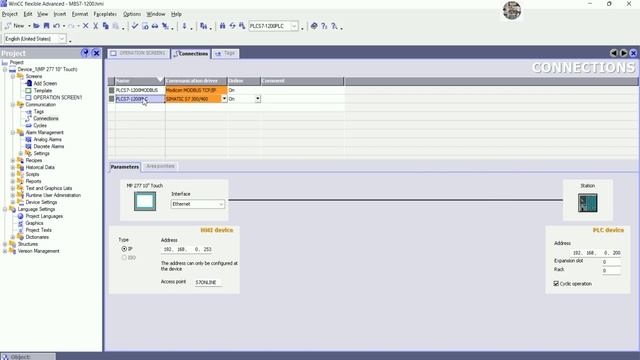Viewport: 640px width, 360px height.
Task: Click the Communication driver column header
Action: tap(196, 81)
